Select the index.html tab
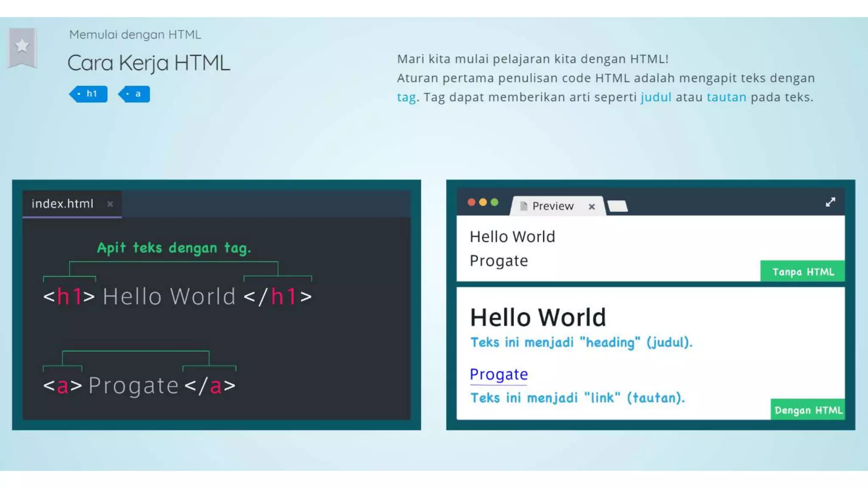The height and width of the screenshot is (488, 868). pyautogui.click(x=62, y=204)
